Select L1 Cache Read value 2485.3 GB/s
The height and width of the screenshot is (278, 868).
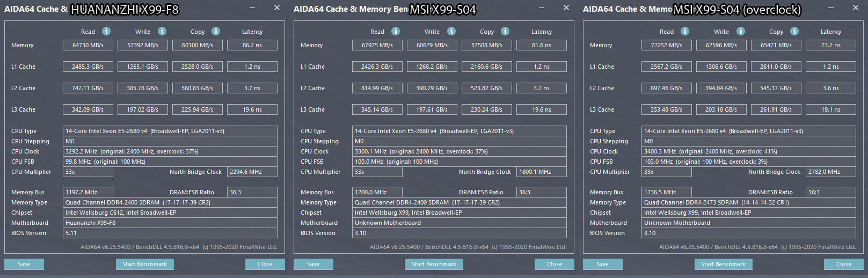tap(88, 67)
